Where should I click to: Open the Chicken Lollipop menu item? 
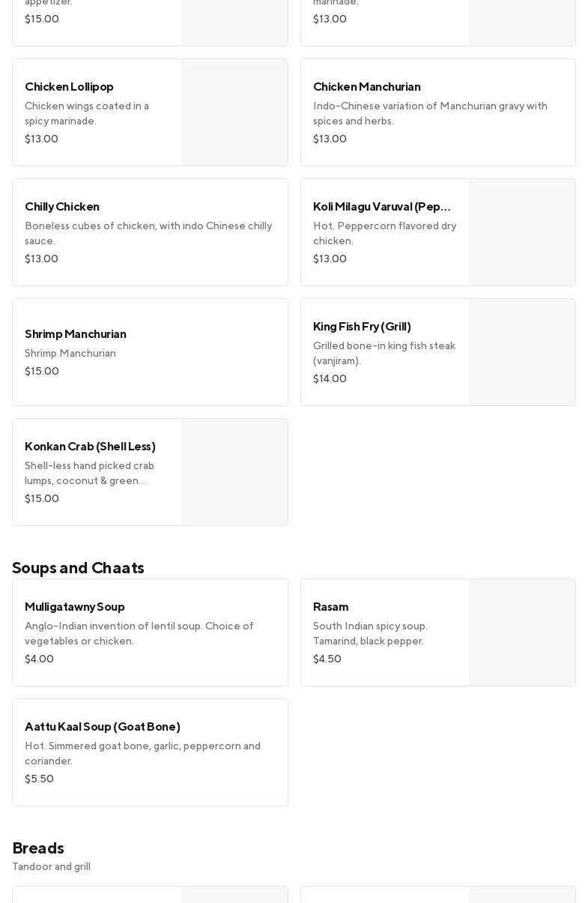(x=69, y=87)
